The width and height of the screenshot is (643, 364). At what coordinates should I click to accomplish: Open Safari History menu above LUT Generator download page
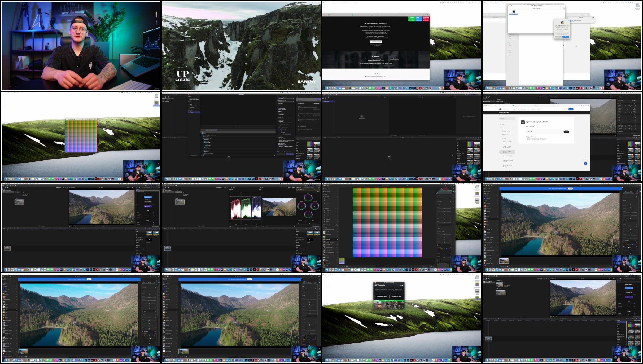click(x=339, y=2)
